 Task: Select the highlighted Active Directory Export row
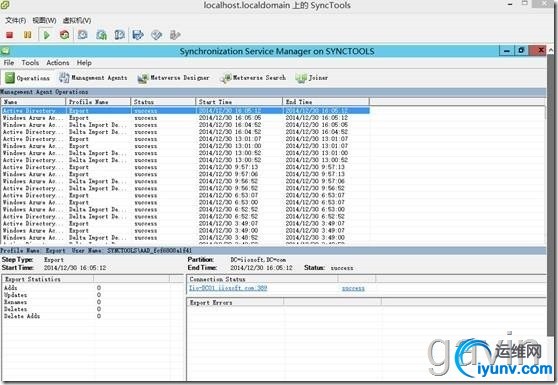coord(185,111)
